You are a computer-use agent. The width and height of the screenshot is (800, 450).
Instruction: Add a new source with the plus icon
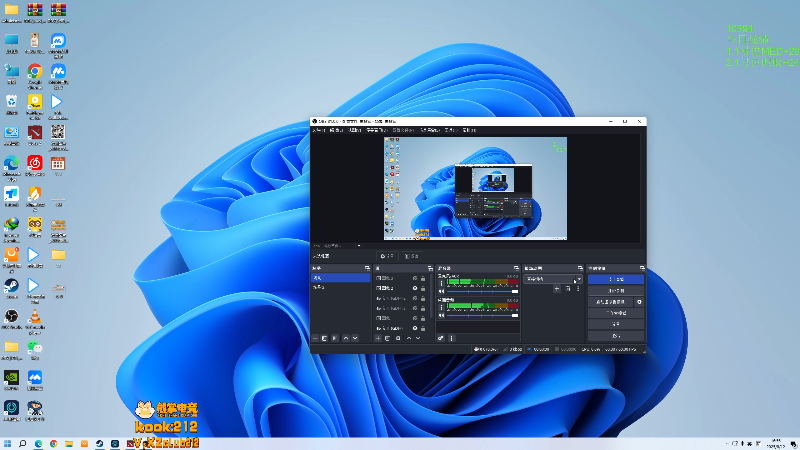[x=378, y=338]
